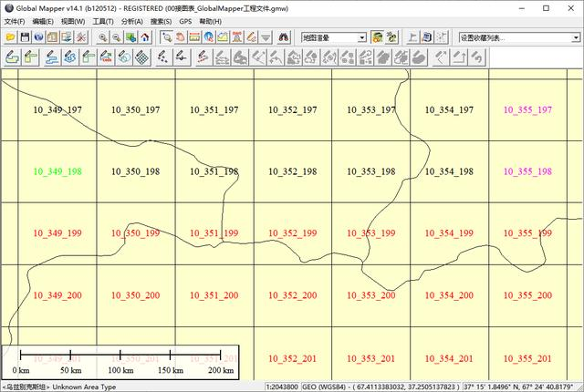Create point feature with dots pencil icon

point(163,57)
